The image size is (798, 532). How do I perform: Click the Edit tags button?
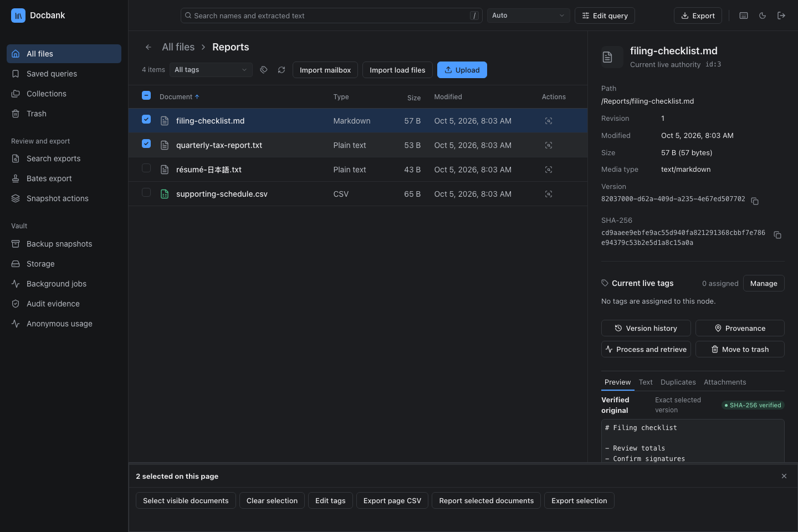330,500
